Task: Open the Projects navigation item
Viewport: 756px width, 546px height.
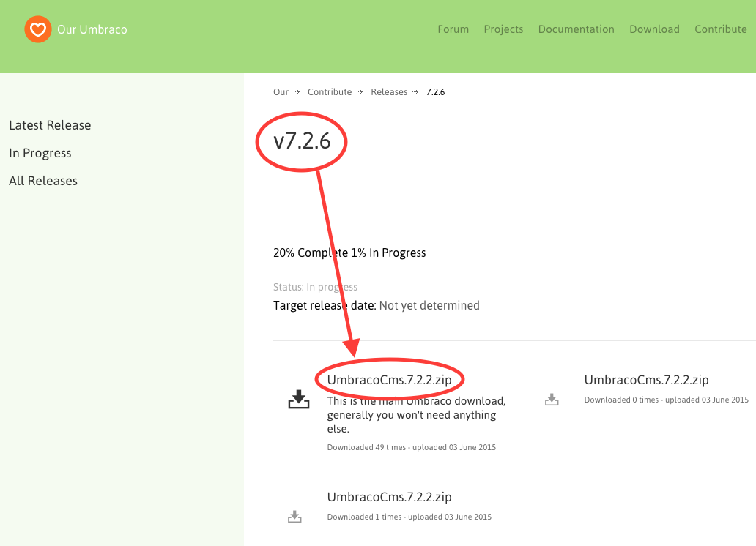Action: click(x=503, y=29)
